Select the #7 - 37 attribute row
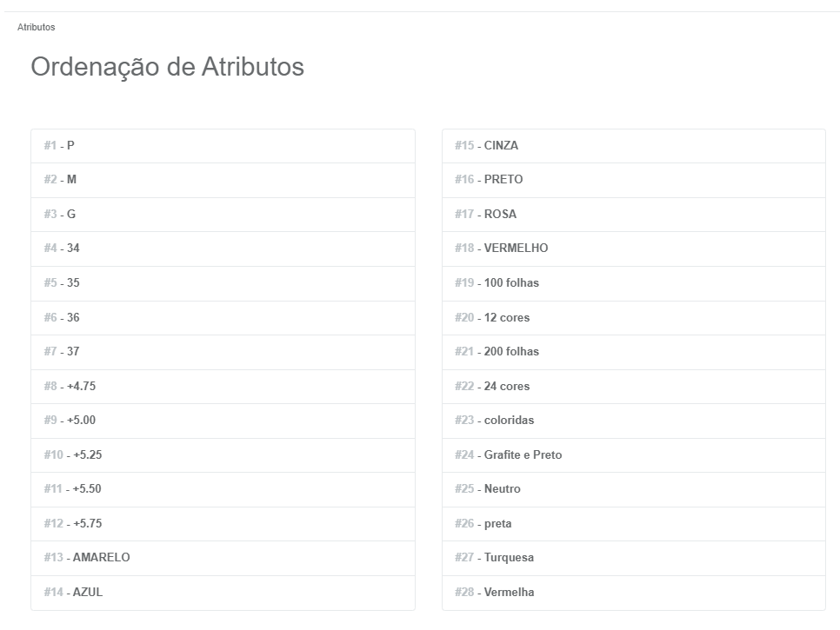 coord(223,352)
